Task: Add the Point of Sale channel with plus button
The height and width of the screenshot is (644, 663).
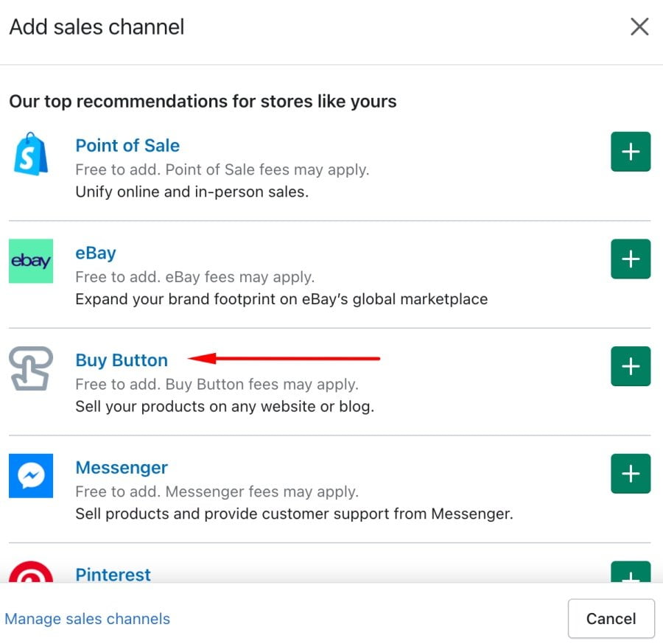Action: 631,151
